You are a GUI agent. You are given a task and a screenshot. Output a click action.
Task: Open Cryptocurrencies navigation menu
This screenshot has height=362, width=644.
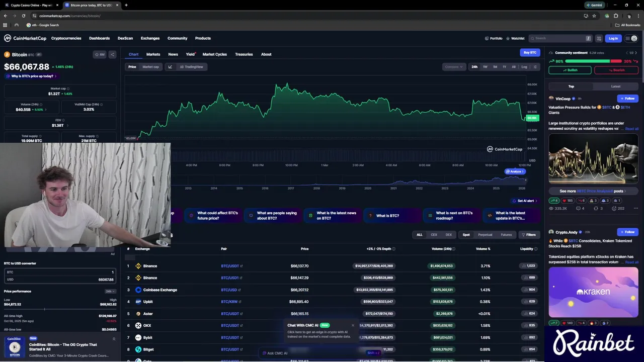66,38
